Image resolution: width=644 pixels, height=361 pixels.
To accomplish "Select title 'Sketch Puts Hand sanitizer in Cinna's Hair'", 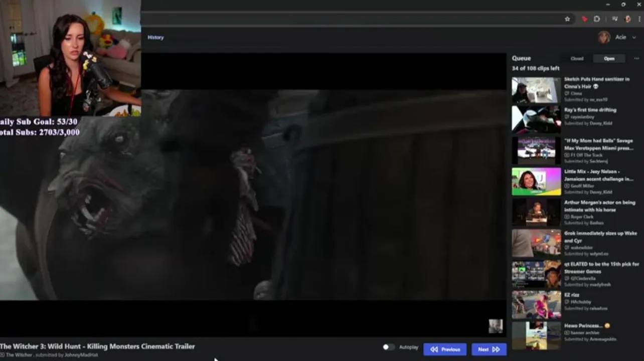I will [597, 83].
